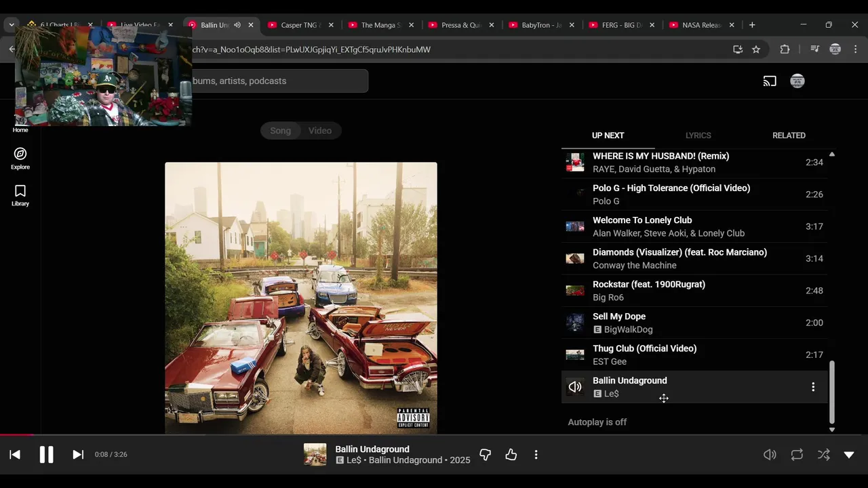Viewport: 868px width, 488px height.
Task: Click Autoplay is off label
Action: 597,422
